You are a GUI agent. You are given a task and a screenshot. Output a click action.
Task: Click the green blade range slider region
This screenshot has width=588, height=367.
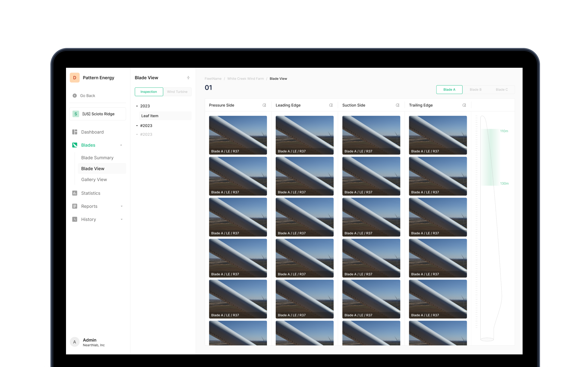tap(490, 157)
